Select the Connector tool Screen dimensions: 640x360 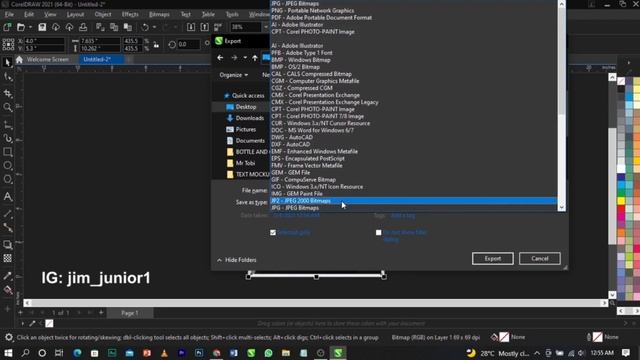pyautogui.click(x=7, y=227)
